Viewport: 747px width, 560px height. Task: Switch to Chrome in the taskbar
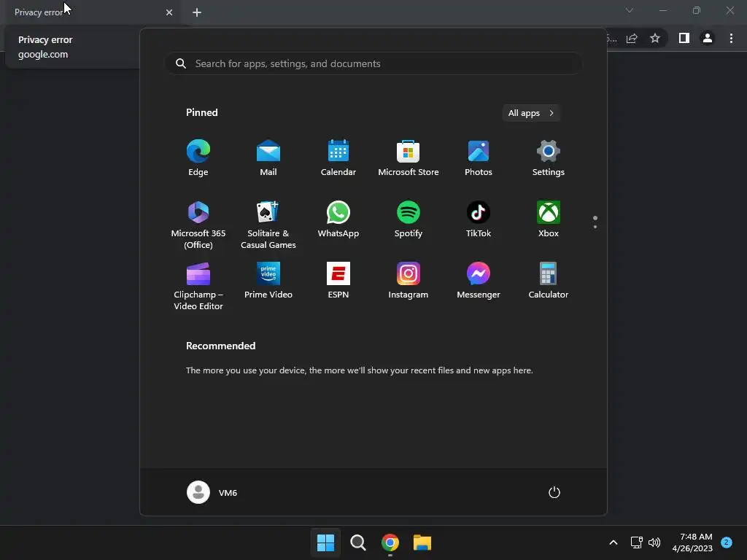[390, 542]
